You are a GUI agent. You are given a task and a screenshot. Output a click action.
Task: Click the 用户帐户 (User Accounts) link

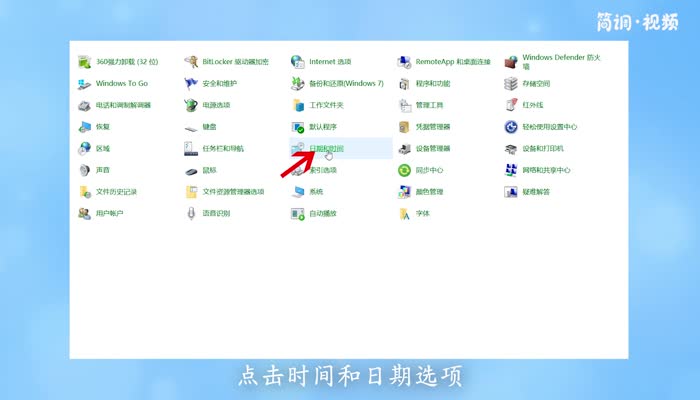pyautogui.click(x=109, y=214)
